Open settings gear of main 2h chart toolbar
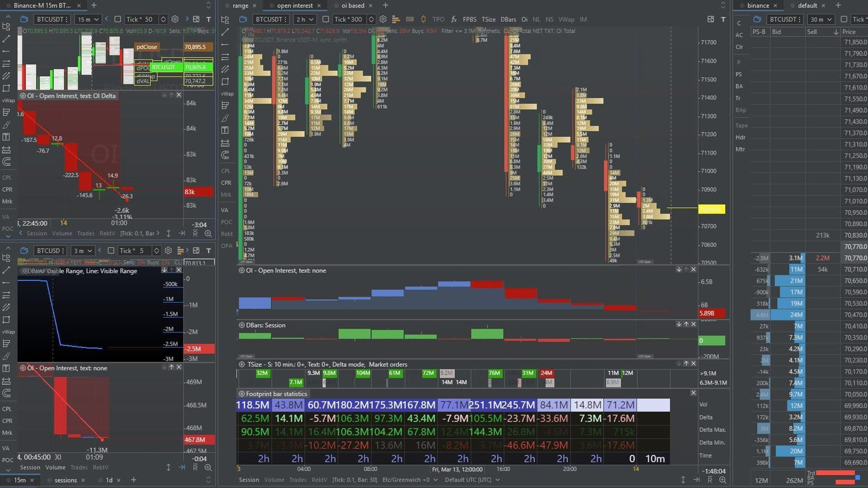The width and height of the screenshot is (868, 488). [x=383, y=19]
